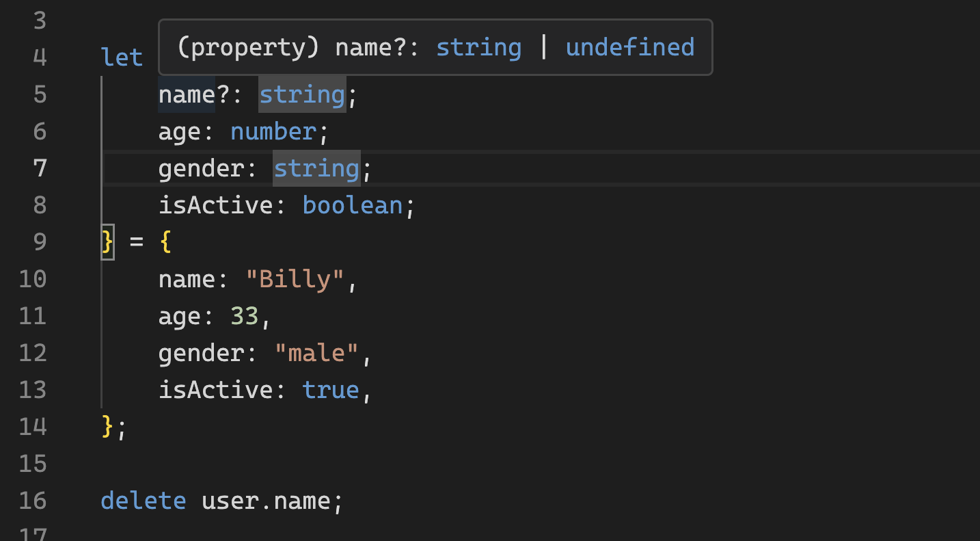The width and height of the screenshot is (980, 541).
Task: Click 'string' type on line 7
Action: (x=316, y=168)
